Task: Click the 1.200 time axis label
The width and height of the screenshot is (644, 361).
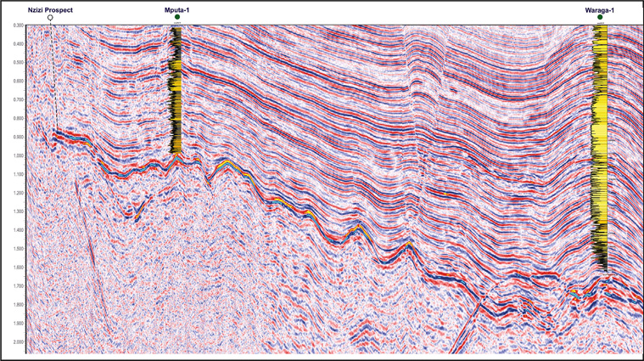Action: [x=18, y=193]
